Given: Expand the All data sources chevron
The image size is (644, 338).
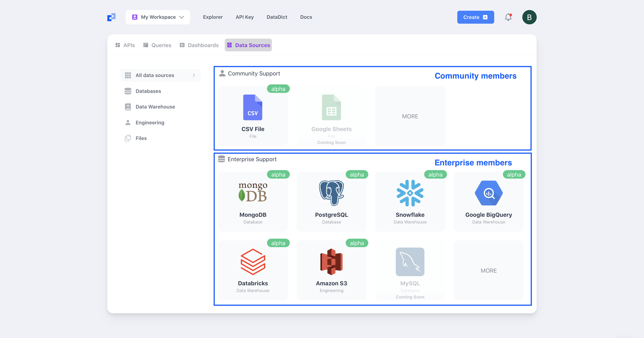Looking at the screenshot, I should pyautogui.click(x=194, y=75).
